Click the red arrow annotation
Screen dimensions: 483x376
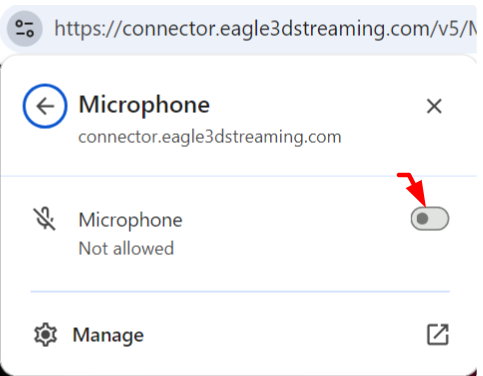click(x=412, y=188)
